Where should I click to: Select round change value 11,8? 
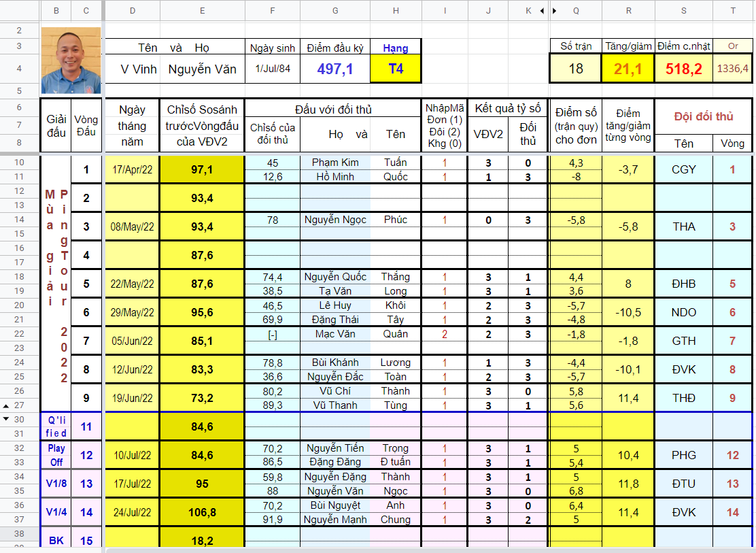tap(628, 484)
